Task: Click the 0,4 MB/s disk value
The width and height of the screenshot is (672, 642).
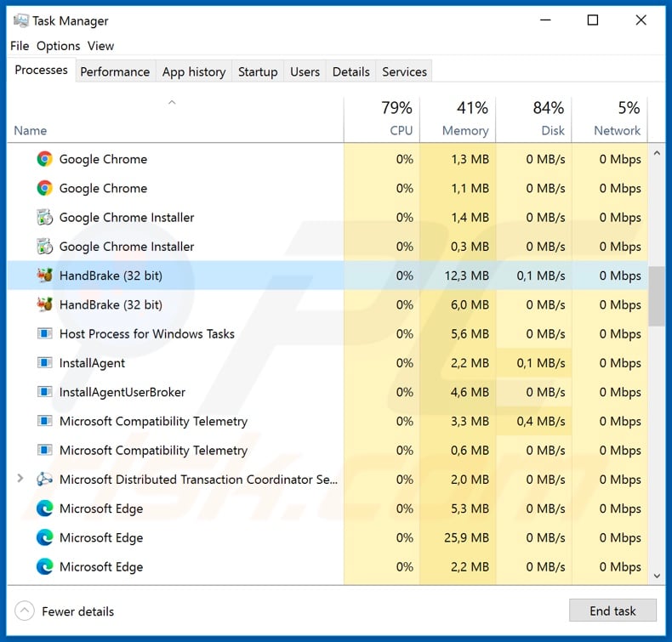Action: point(540,421)
